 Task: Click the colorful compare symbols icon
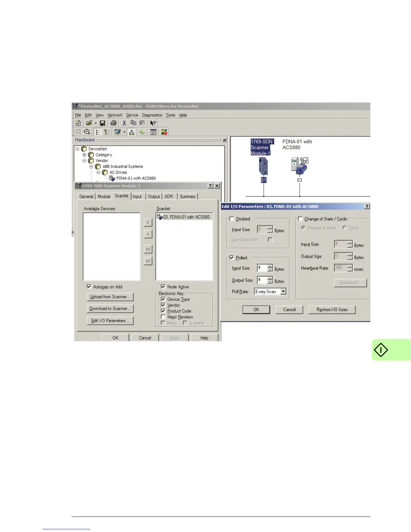click(164, 132)
